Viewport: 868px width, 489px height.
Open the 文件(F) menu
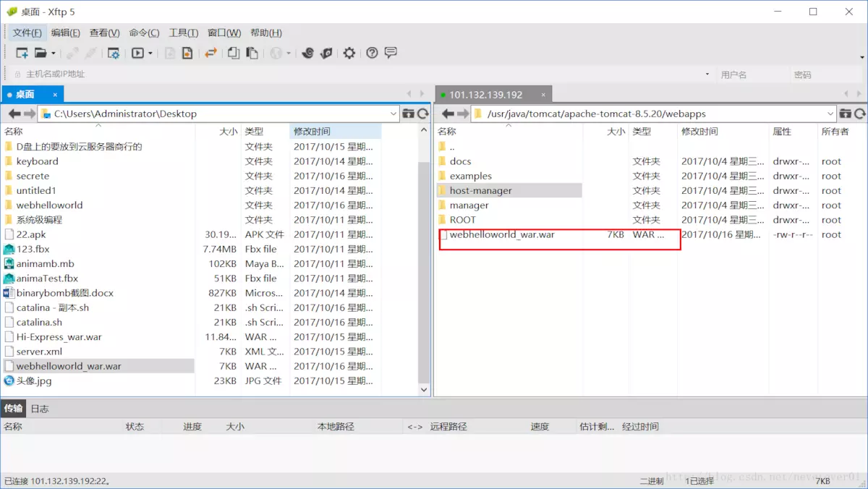[x=27, y=33]
